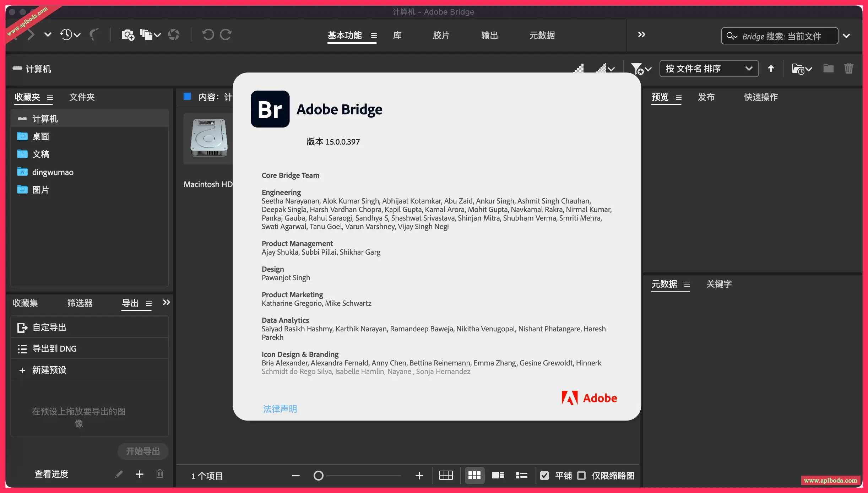868x493 pixels.
Task: Click the Rotate Clockwise icon
Action: coord(226,34)
